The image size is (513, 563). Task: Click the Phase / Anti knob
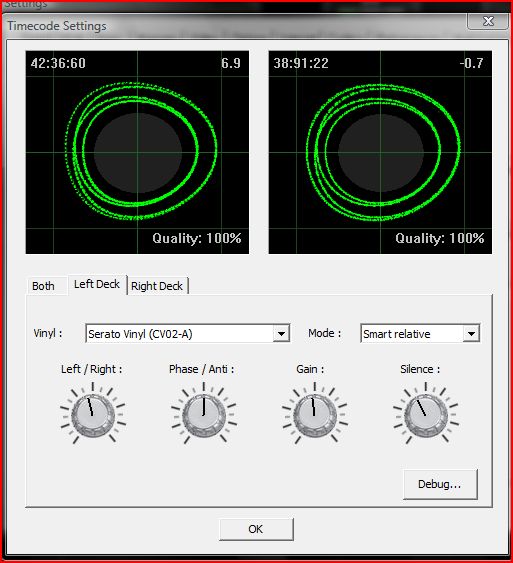(x=204, y=415)
